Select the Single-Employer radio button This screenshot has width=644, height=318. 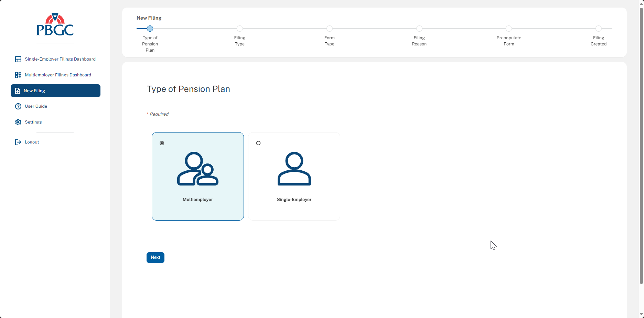click(x=258, y=143)
